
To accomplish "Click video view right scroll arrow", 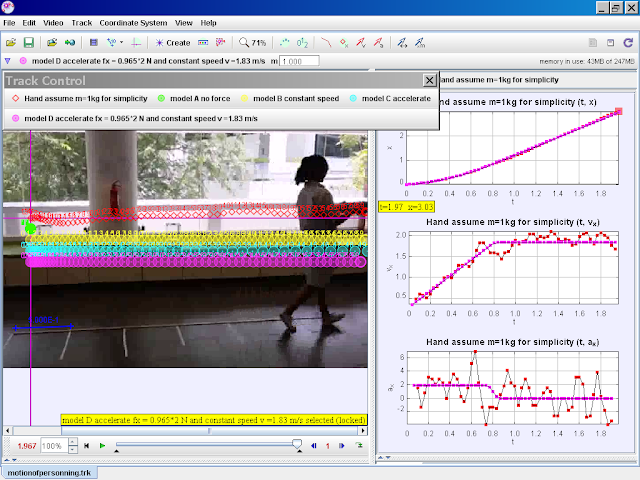I will (x=363, y=431).
